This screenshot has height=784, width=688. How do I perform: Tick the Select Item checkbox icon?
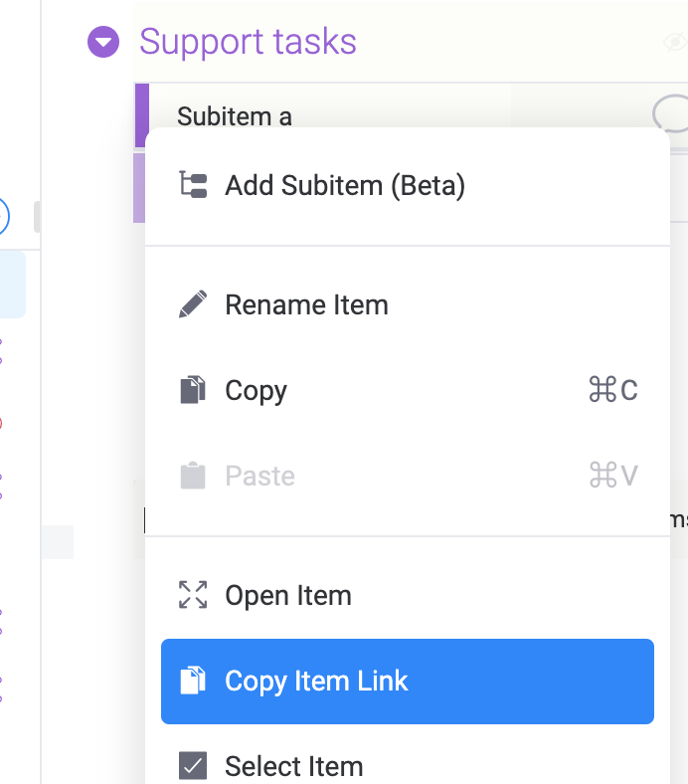[193, 765]
